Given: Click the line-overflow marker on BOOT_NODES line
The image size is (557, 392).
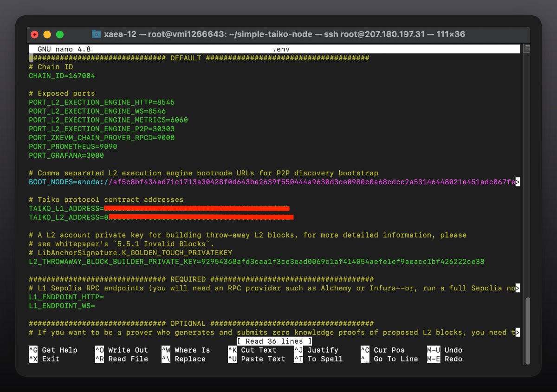Looking at the screenshot, I should coord(517,182).
